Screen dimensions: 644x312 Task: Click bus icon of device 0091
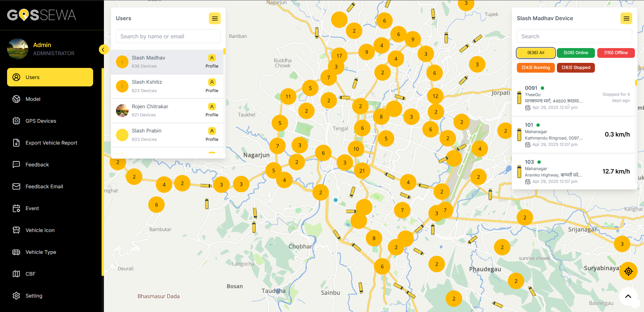(x=519, y=97)
